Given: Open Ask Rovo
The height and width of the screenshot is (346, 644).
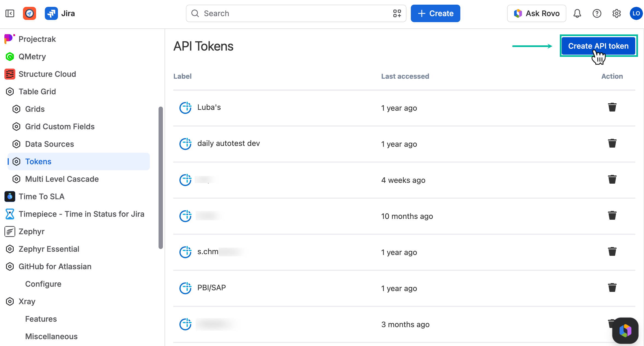Looking at the screenshot, I should [537, 13].
